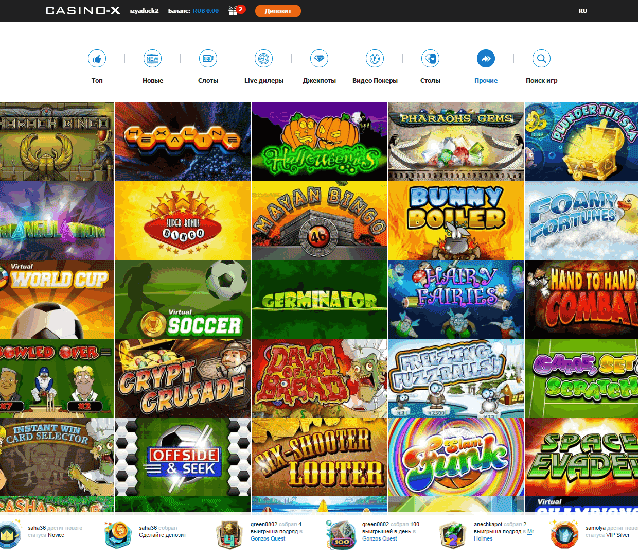Image resolution: width=638 pixels, height=556 pixels.
Task: Click the CASINO-X logo
Action: (x=81, y=11)
